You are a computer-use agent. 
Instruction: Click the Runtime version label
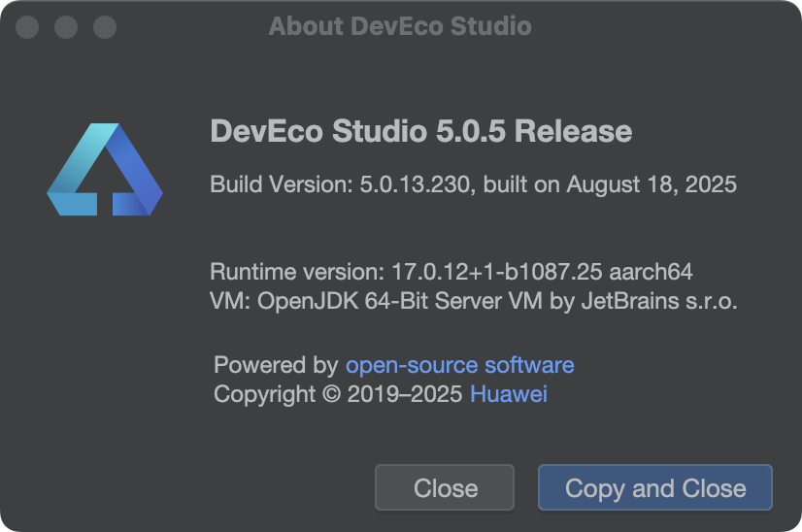pos(296,271)
